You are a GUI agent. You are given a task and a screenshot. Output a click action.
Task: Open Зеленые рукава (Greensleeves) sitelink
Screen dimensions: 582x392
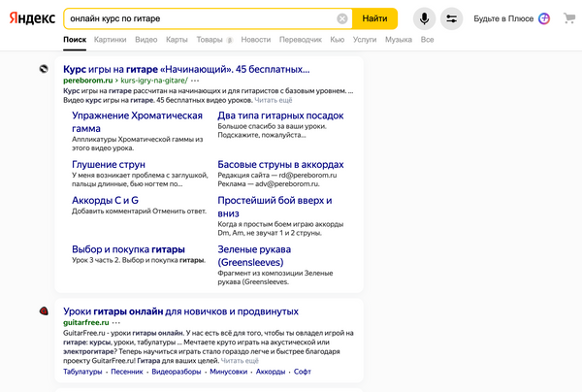(x=254, y=256)
